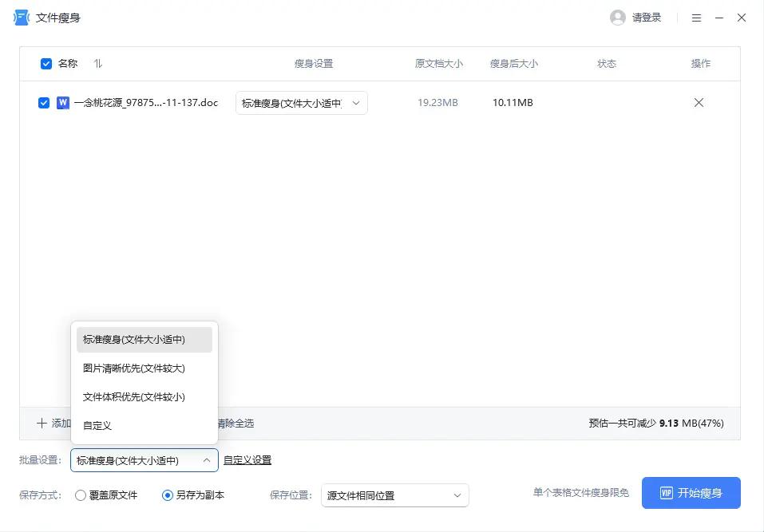Open the 自定义设置 link
The width and height of the screenshot is (764, 532).
(x=247, y=460)
